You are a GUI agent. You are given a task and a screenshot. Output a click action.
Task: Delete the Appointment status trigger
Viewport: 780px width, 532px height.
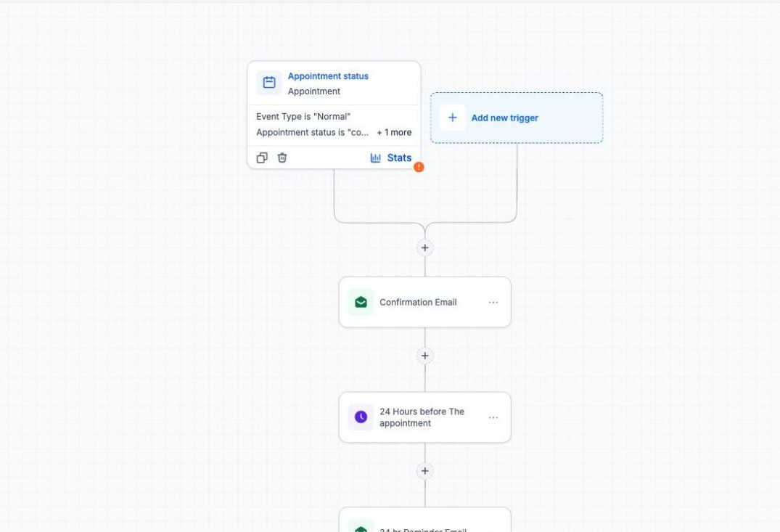click(282, 157)
